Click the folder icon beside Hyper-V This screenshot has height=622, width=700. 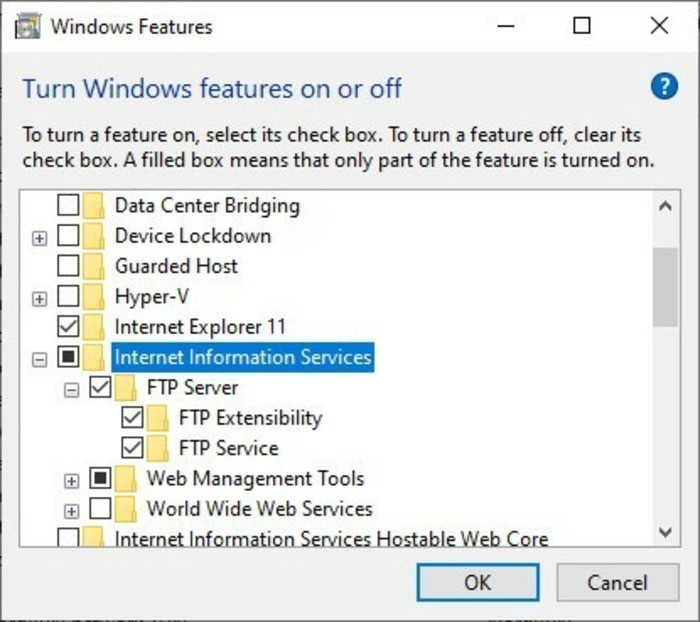click(x=94, y=297)
